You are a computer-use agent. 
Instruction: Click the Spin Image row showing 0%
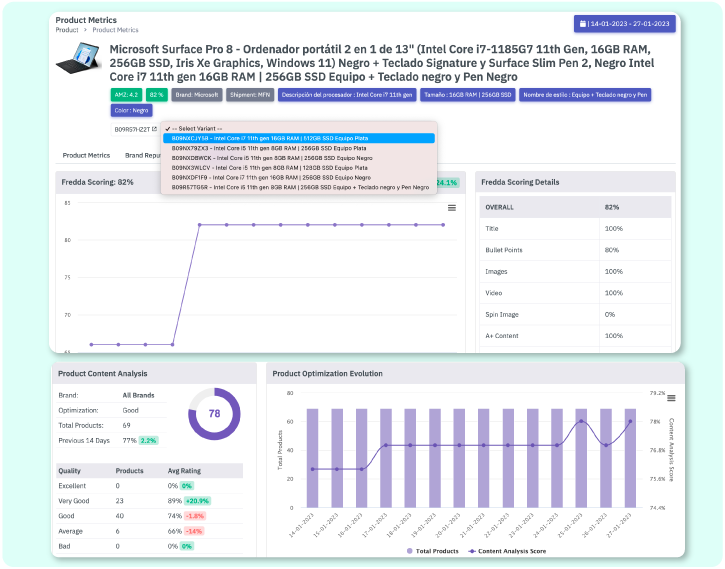coord(575,314)
